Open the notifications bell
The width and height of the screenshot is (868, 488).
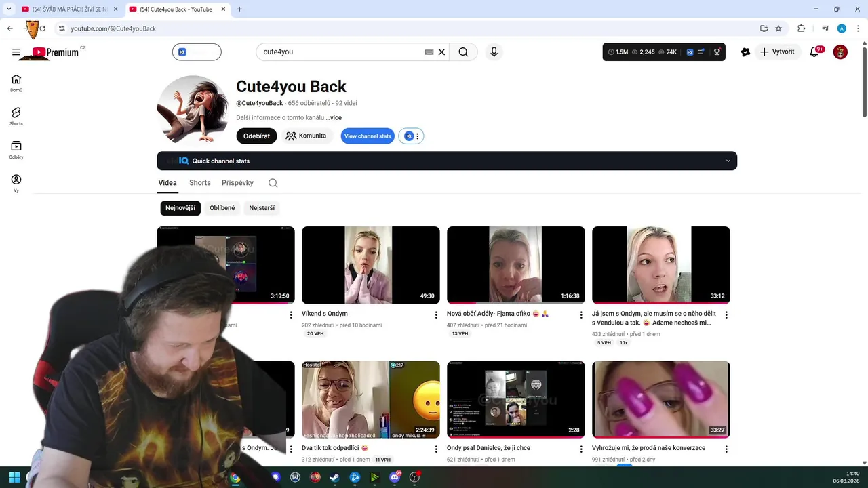point(815,52)
